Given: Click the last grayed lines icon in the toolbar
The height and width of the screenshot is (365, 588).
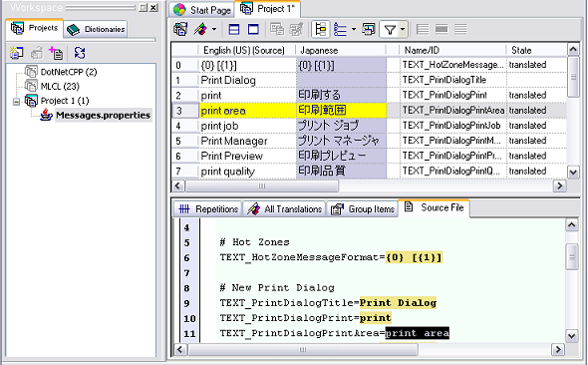Looking at the screenshot, I should click(x=460, y=29).
